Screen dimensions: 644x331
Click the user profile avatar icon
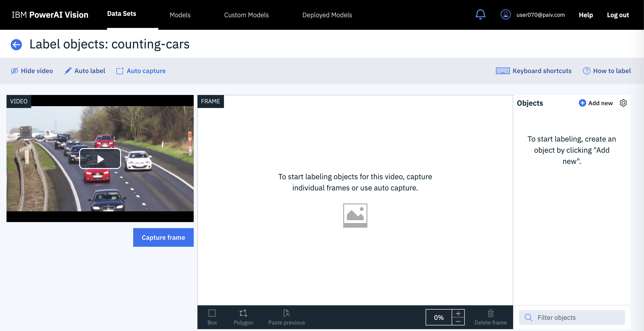coord(505,14)
